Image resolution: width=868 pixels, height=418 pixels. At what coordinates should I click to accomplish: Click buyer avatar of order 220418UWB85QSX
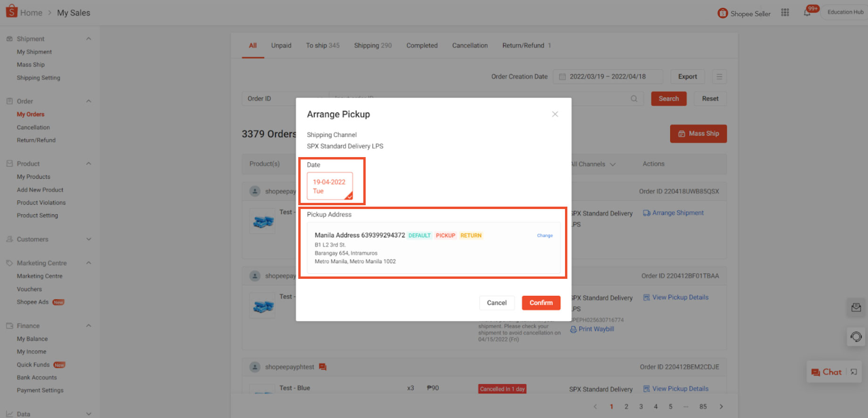pos(255,191)
